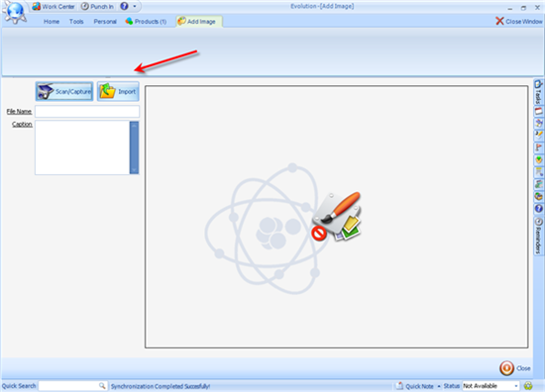Open the Tools menu tab
Viewport: 545px width, 392px height.
pos(76,22)
